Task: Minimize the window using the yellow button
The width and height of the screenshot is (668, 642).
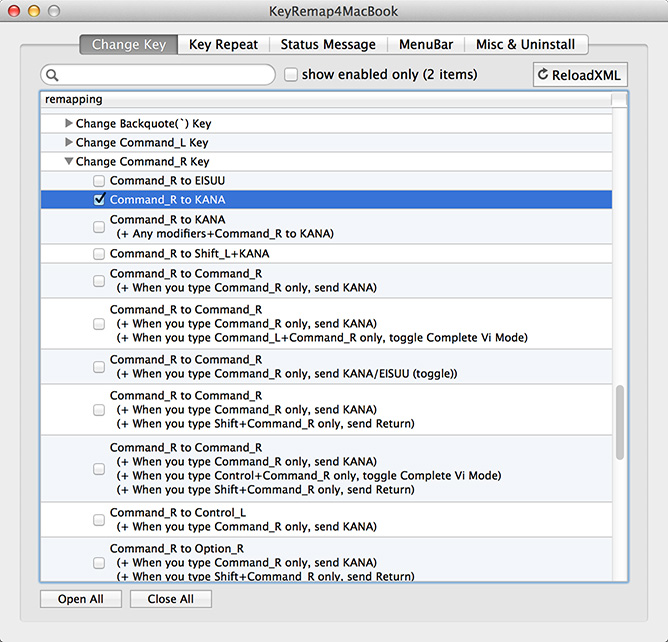Action: click(34, 11)
